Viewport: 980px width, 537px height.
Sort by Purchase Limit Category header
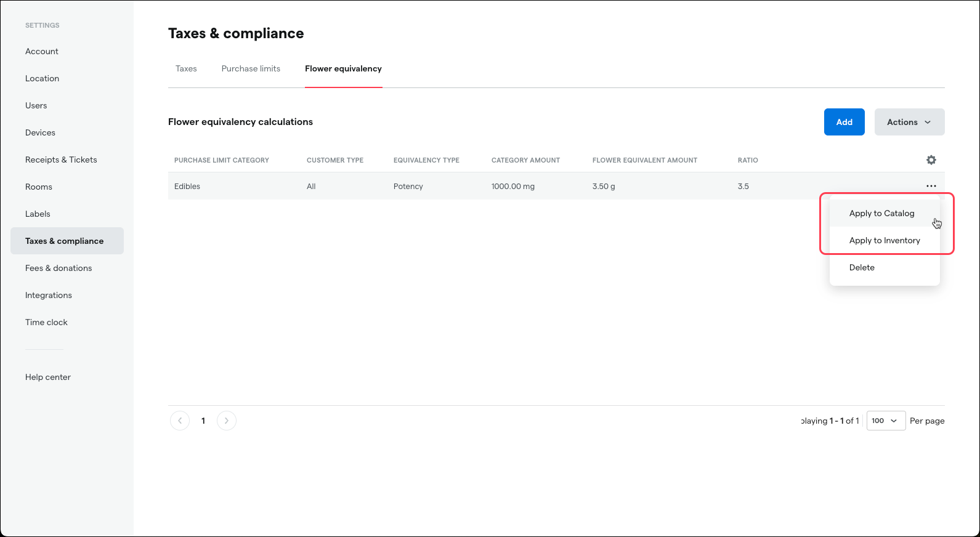pos(222,160)
